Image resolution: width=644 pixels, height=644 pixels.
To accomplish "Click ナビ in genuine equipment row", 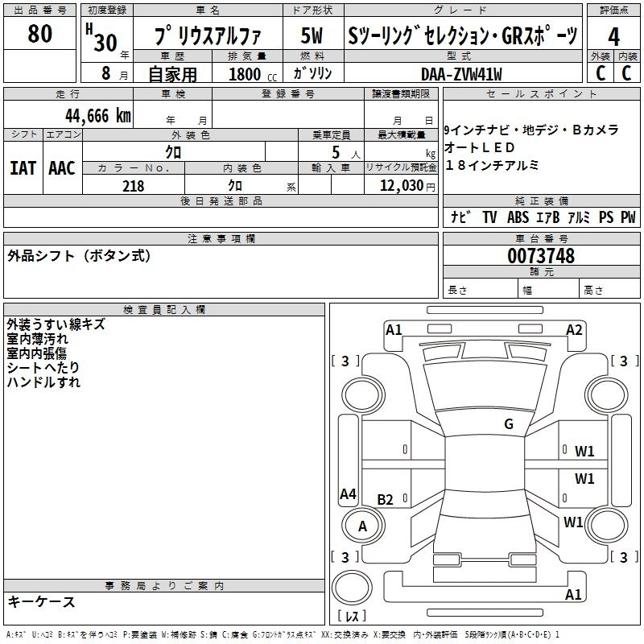I will point(460,217).
